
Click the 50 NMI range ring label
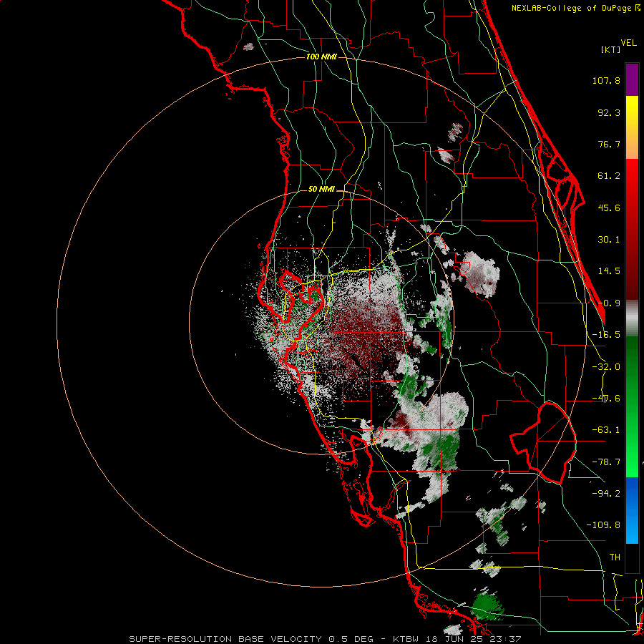(321, 190)
